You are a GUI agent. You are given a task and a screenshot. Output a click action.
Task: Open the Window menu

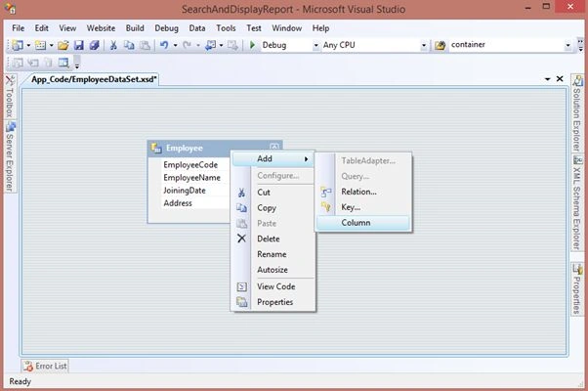click(286, 28)
